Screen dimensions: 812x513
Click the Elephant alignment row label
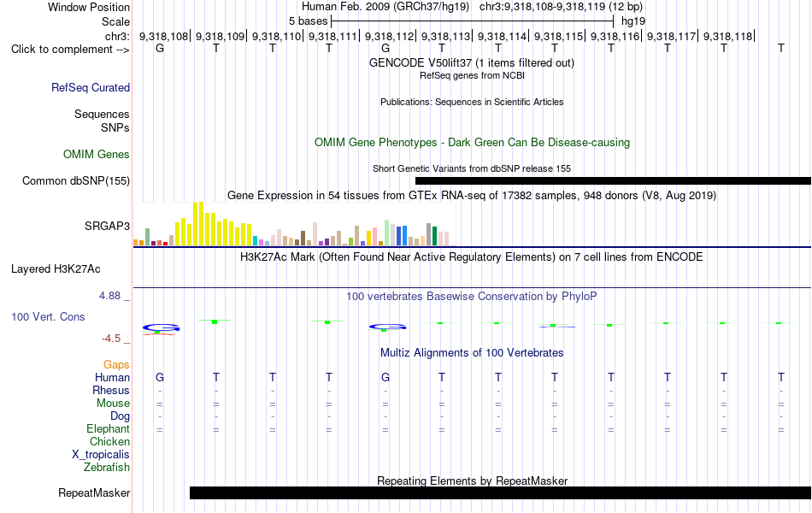point(109,428)
